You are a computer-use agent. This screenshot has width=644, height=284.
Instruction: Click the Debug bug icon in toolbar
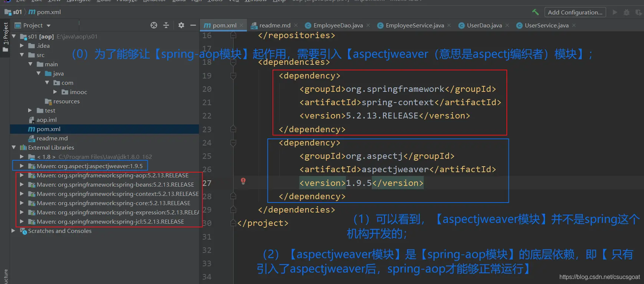click(x=626, y=12)
